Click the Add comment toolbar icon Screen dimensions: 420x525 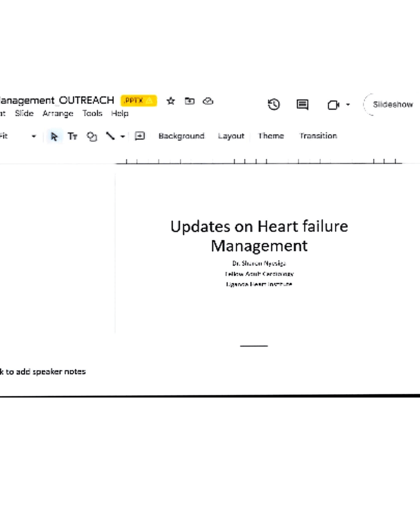point(140,136)
